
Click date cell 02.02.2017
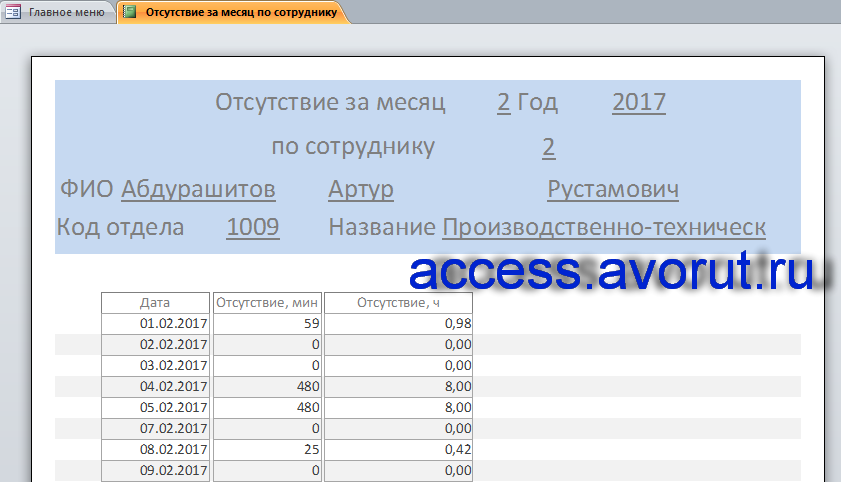(156, 344)
